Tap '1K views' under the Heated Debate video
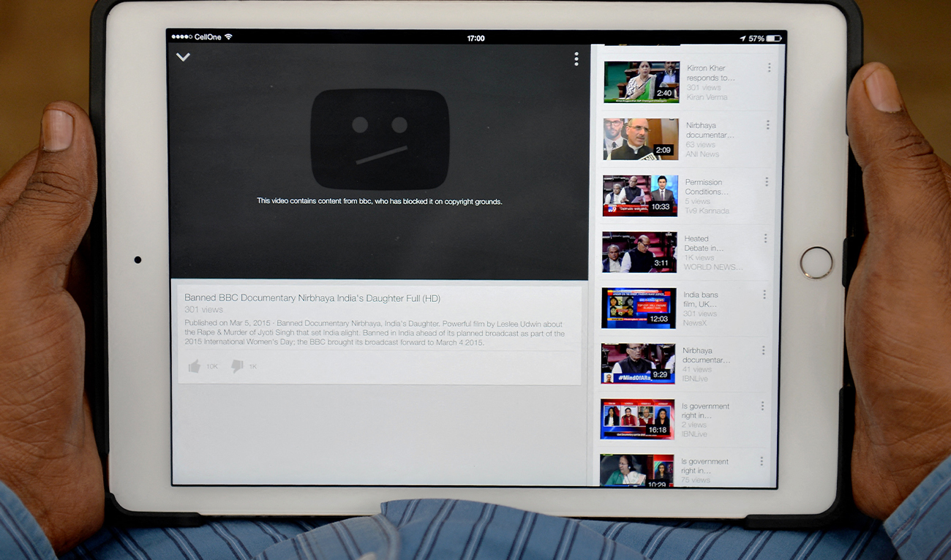This screenshot has width=951, height=560. (699, 258)
